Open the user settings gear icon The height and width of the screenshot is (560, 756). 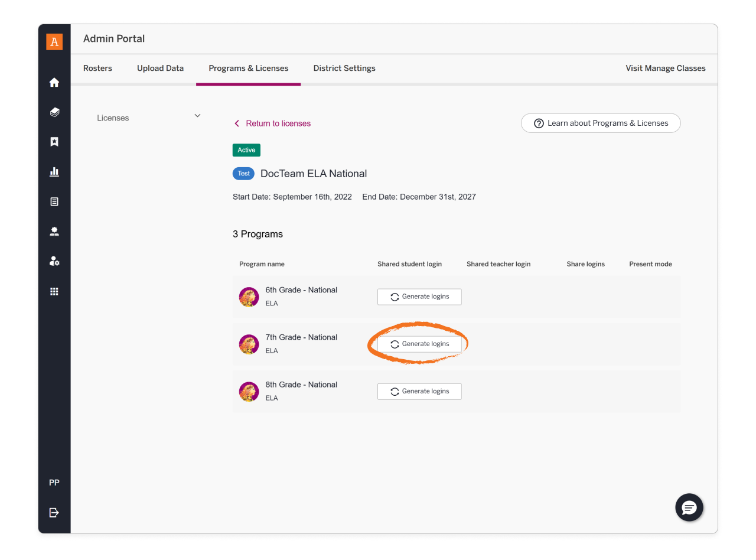(x=54, y=261)
